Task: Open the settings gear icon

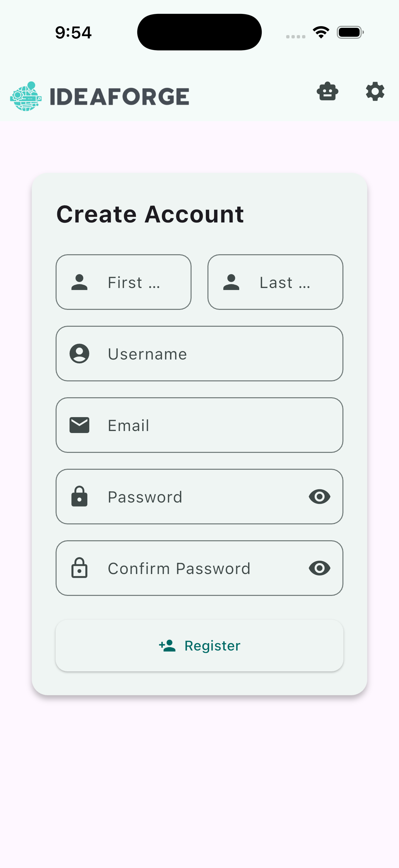Action: point(375,91)
